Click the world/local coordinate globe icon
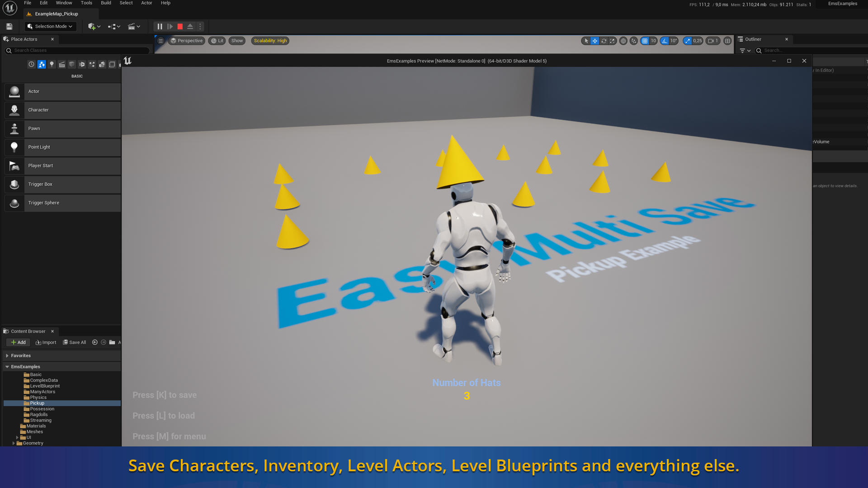868x488 pixels. [623, 41]
